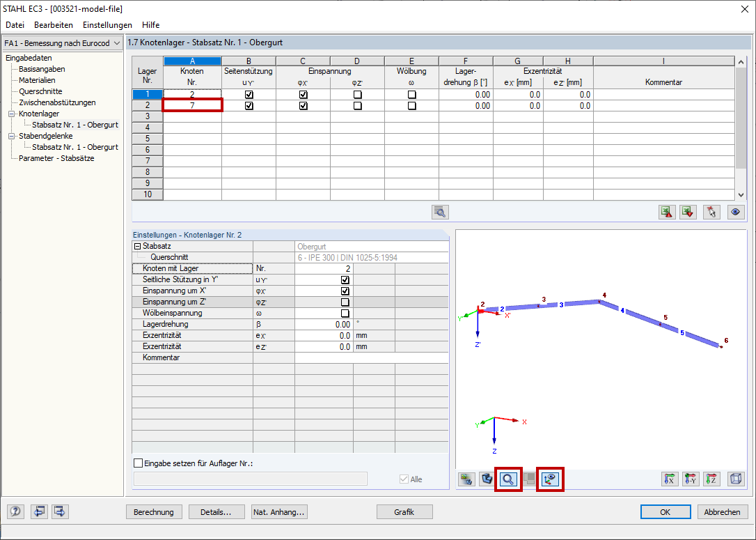Screen dimensions: 756x540
Task: Set view in Z direction
Action: pos(711,479)
